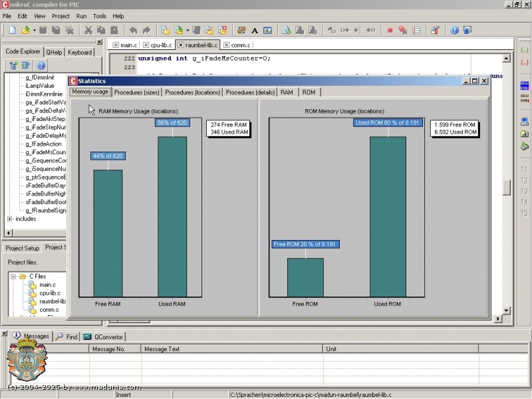Image resolution: width=532 pixels, height=399 pixels.
Task: Select main.c in the Project files tree
Action: [x=47, y=285]
